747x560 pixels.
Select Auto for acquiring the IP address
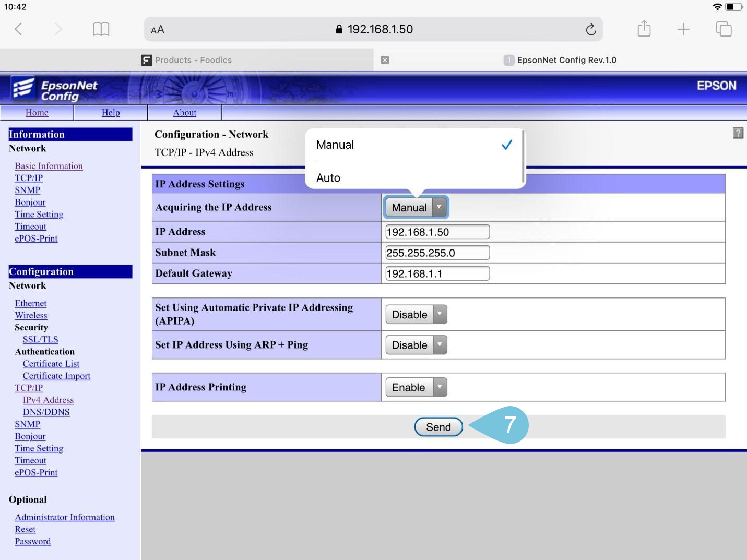[x=328, y=177]
